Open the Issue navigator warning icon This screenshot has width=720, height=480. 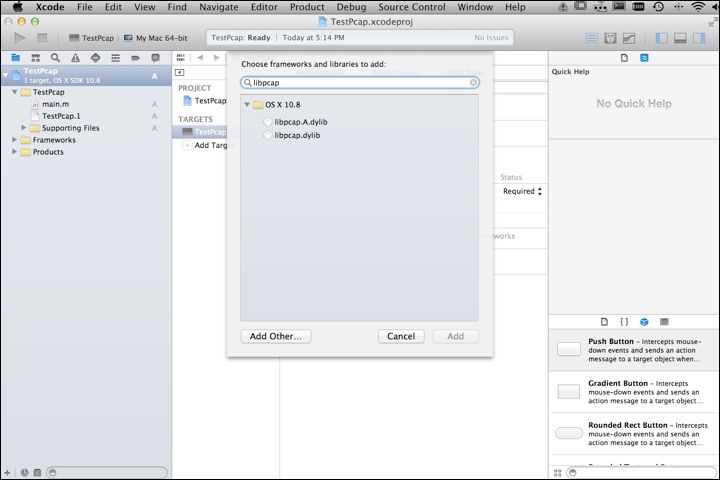pyautogui.click(x=75, y=58)
